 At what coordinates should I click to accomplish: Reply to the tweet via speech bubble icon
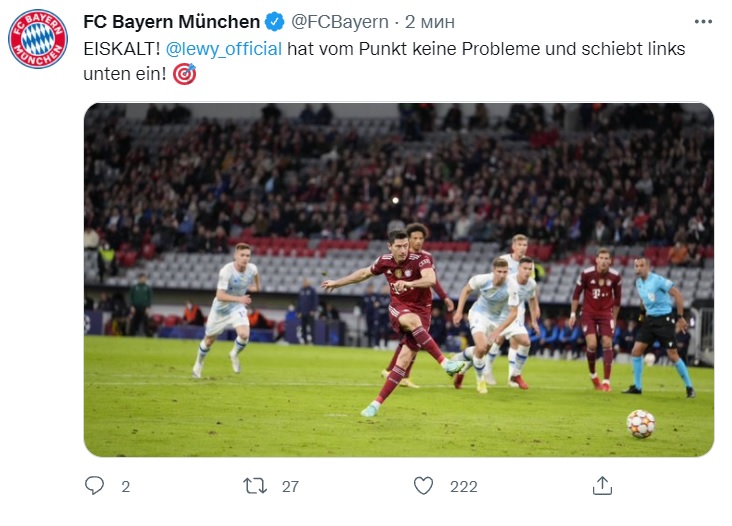coord(95,486)
